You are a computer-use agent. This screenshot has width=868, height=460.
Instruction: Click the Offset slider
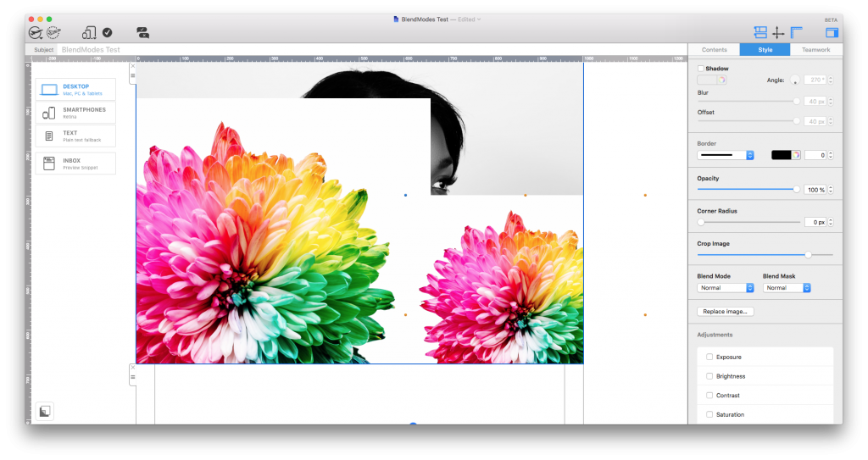748,121
